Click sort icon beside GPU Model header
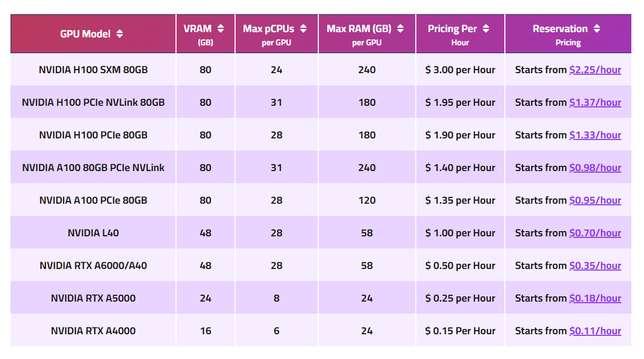This screenshot has width=644, height=359. tap(120, 34)
